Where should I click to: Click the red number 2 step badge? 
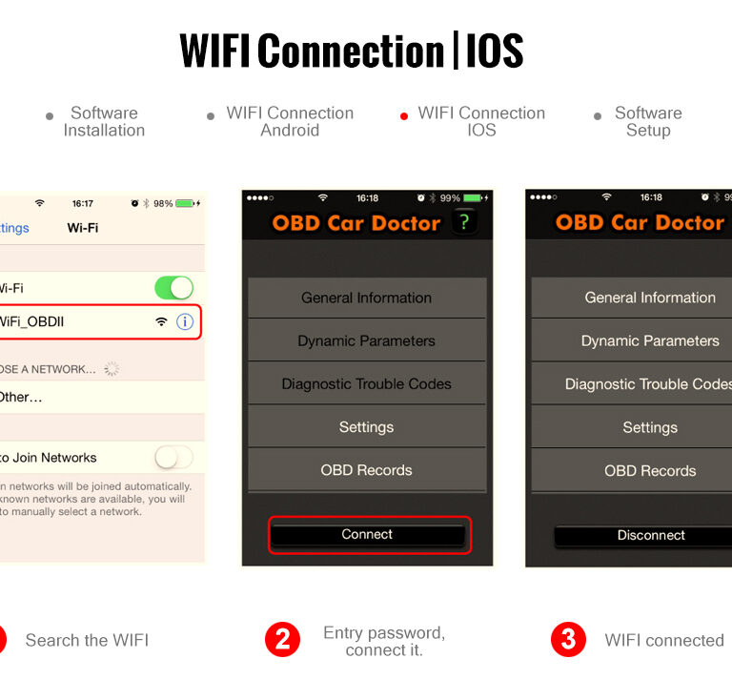coord(283,639)
